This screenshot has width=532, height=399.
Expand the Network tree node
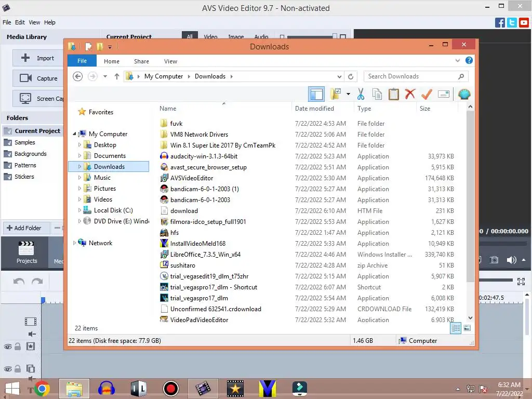point(74,243)
